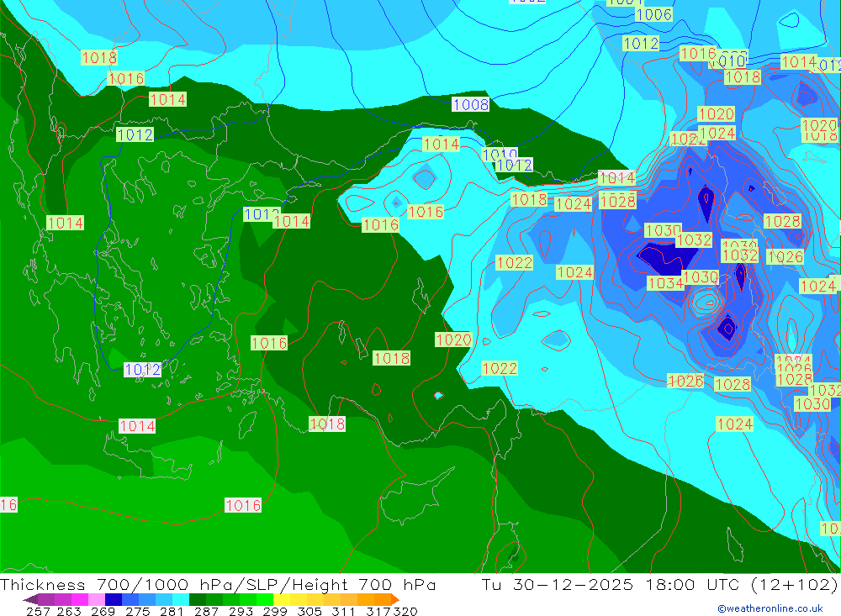The width and height of the screenshot is (841, 616).
Task: Click the orange right arrow legend end
Action: 394,599
